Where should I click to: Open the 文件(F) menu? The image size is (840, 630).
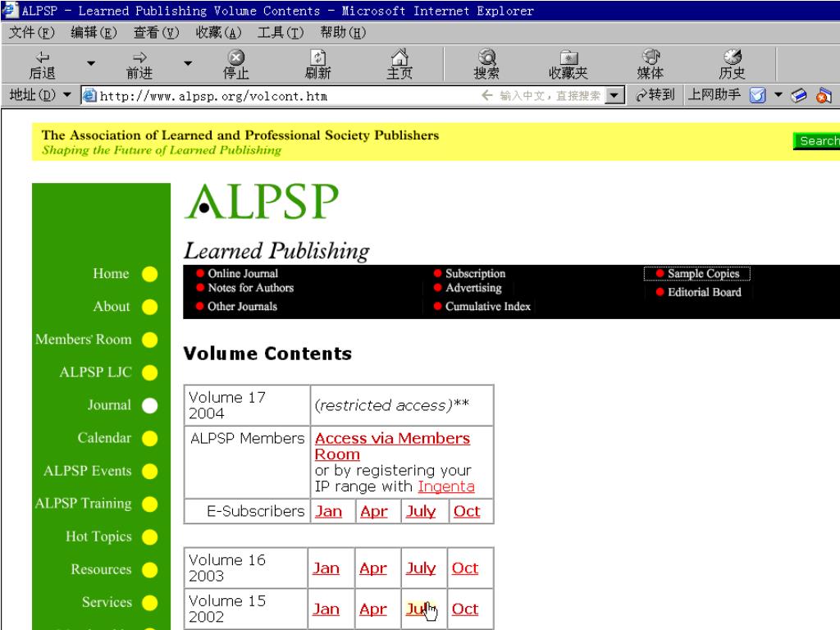tap(32, 33)
